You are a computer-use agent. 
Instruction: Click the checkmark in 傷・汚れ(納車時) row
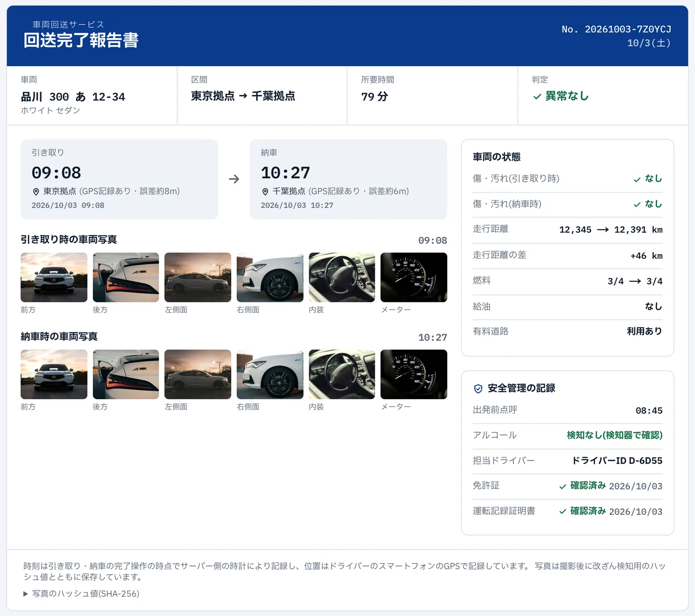(x=637, y=205)
